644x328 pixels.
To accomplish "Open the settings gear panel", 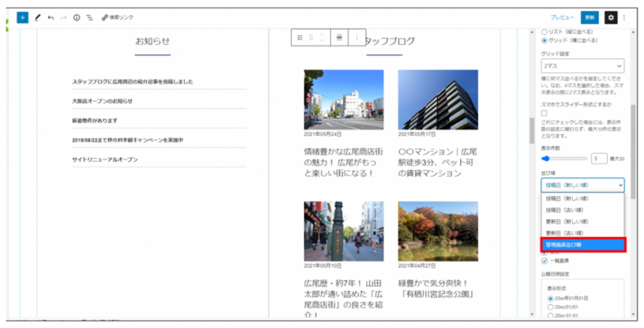I will [611, 18].
